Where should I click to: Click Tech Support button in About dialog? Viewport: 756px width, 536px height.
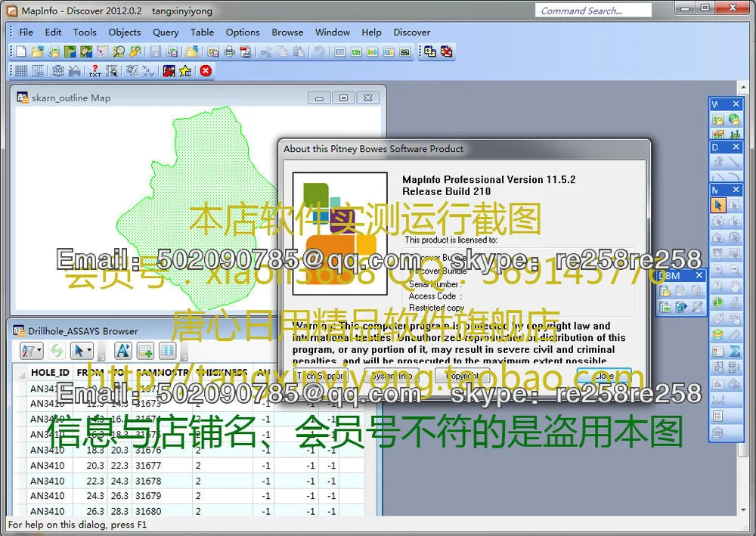tap(321, 376)
